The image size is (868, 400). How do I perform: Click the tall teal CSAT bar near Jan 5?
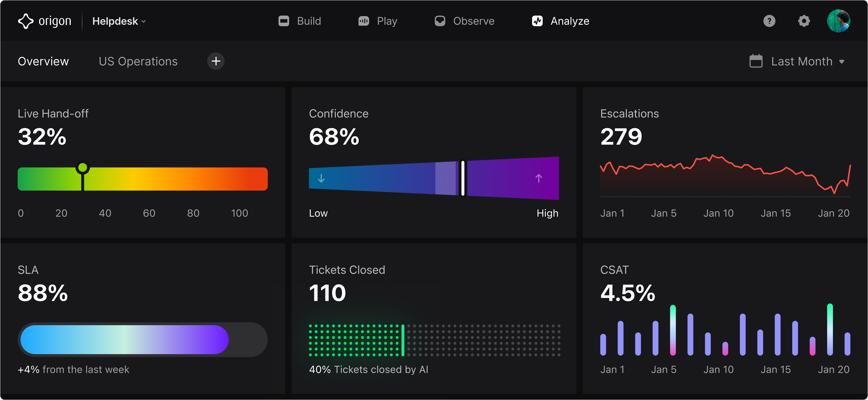(673, 330)
